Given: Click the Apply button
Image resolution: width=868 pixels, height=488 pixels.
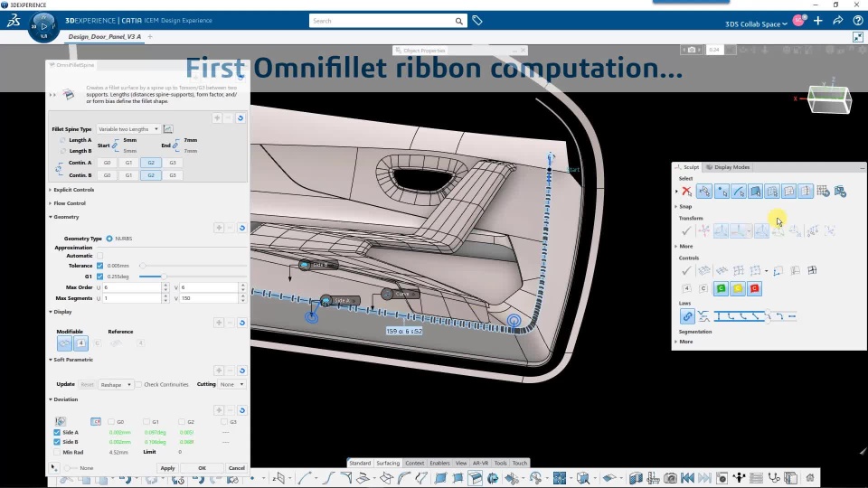Looking at the screenshot, I should click(x=168, y=468).
